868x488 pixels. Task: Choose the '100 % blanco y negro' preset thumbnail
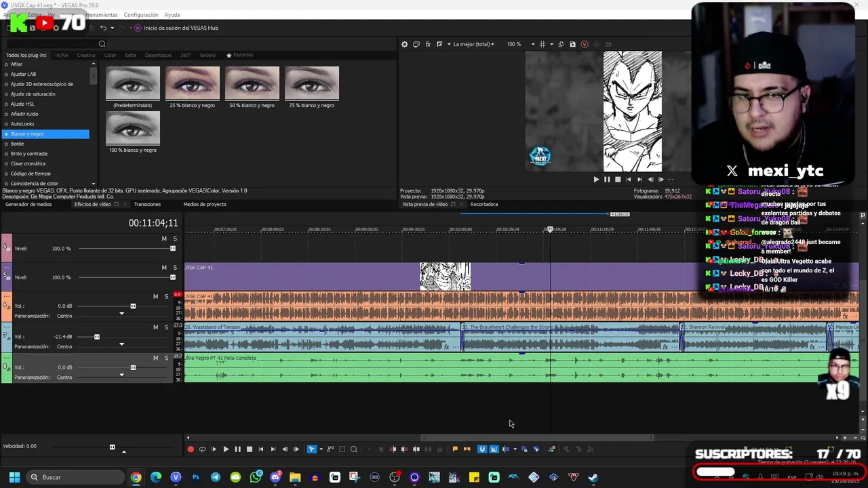point(133,128)
